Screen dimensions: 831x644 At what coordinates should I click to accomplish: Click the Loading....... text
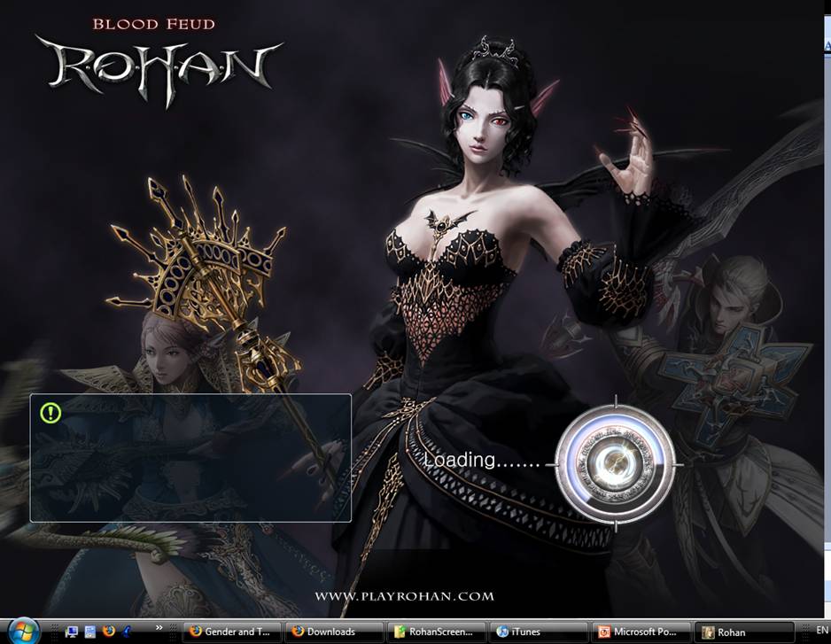482,460
